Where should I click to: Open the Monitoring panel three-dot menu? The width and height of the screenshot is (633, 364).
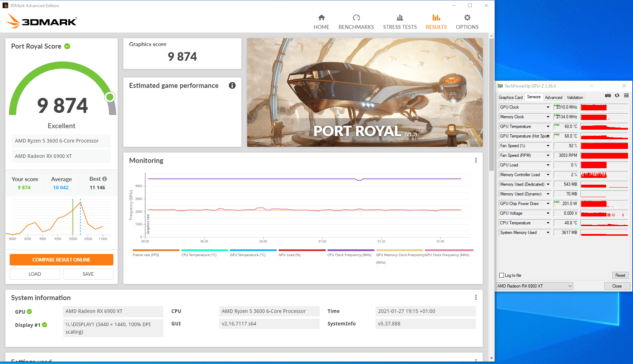click(x=476, y=160)
